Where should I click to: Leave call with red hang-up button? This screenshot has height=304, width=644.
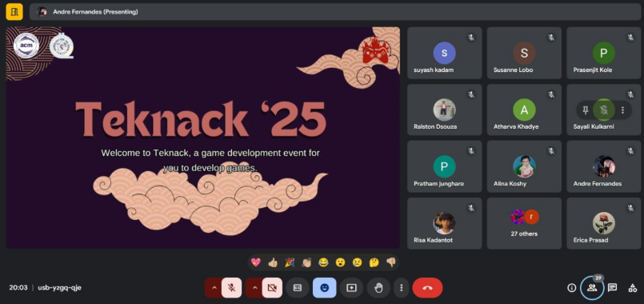coord(427,287)
